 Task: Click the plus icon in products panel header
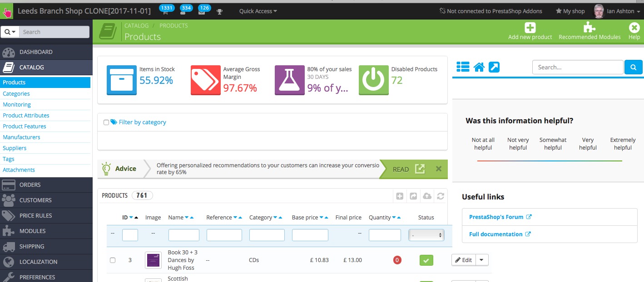pos(400,196)
